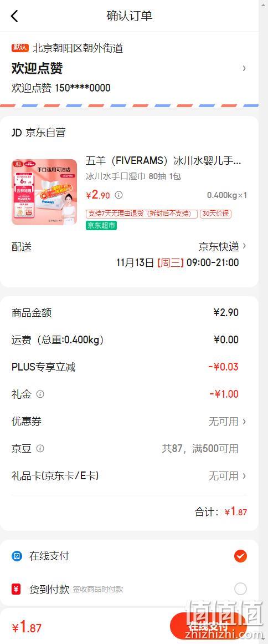Screen dimensions: 268x644
Task: Click the JD 京东自营 store header
Action: pos(39,133)
